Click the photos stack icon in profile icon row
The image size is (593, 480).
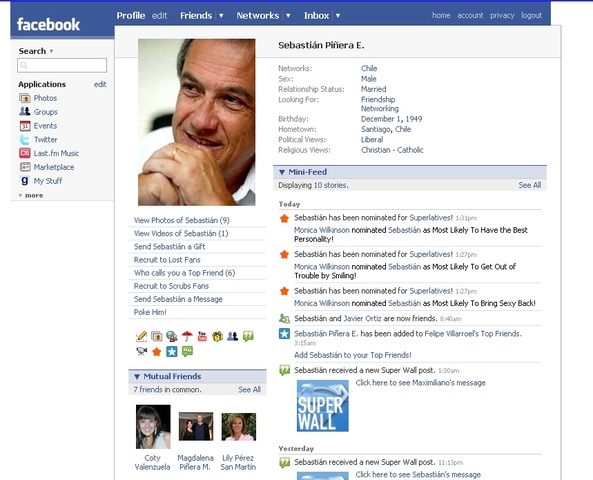point(157,336)
